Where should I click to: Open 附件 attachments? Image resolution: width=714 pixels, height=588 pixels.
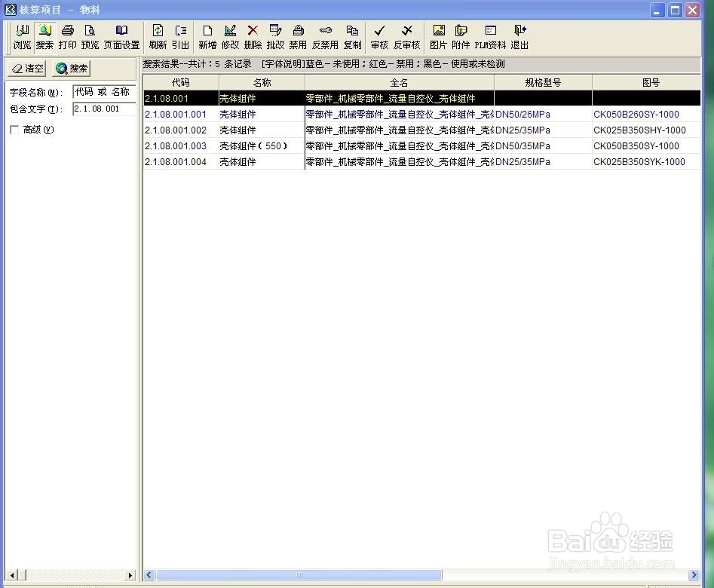(461, 38)
